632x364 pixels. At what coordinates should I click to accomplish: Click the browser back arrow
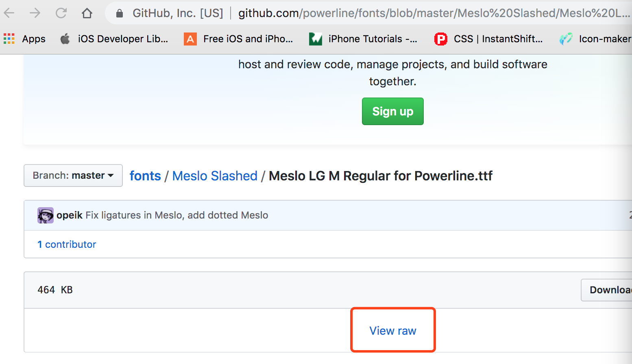(9, 13)
